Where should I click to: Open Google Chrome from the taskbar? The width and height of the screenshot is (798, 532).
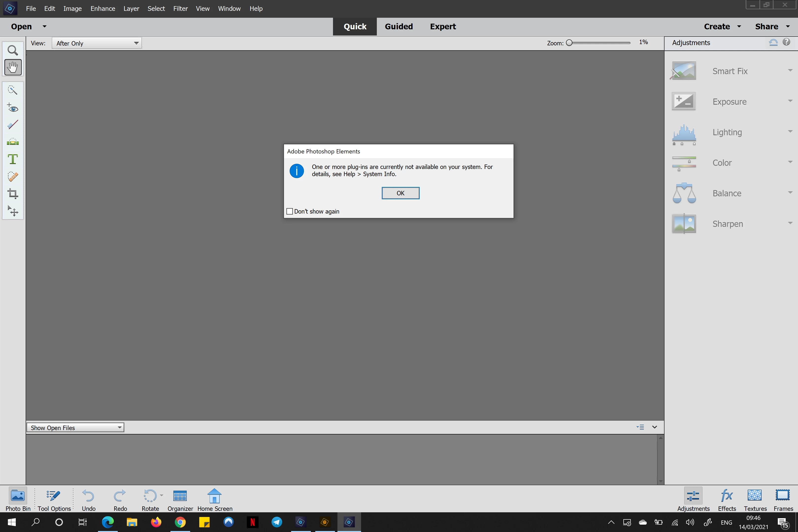pyautogui.click(x=180, y=522)
